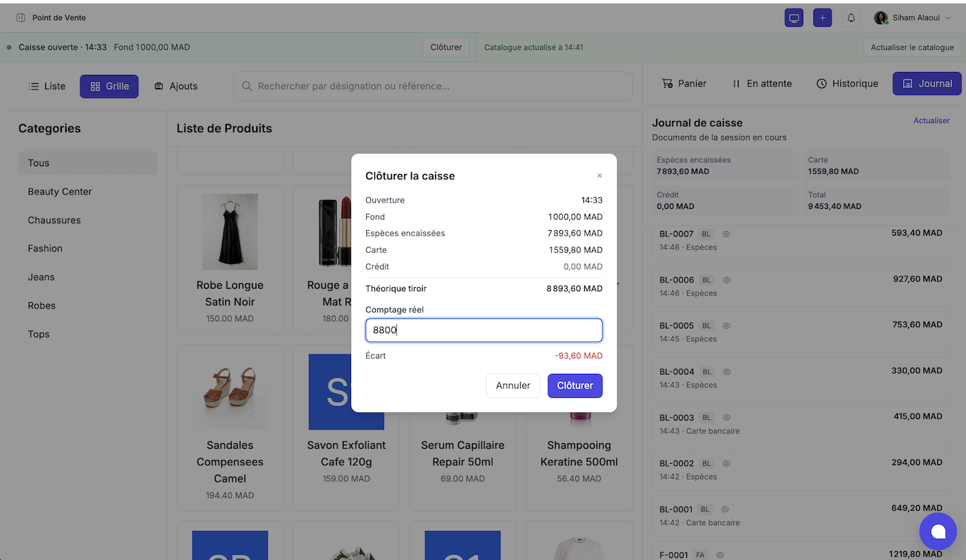This screenshot has height=560, width=966.
Task: Click the 330,00 MAD amount for BL-0004
Action: pyautogui.click(x=917, y=371)
